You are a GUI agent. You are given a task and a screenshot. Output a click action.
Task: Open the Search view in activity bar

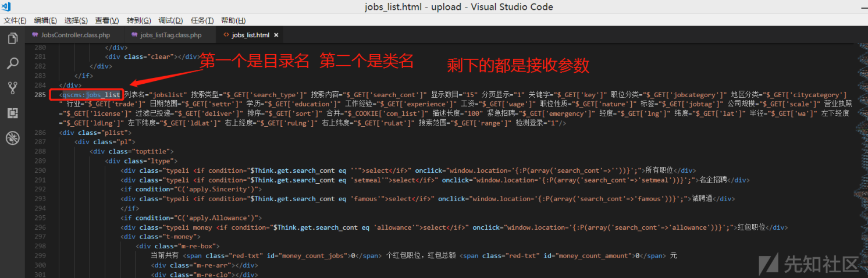pos(12,63)
